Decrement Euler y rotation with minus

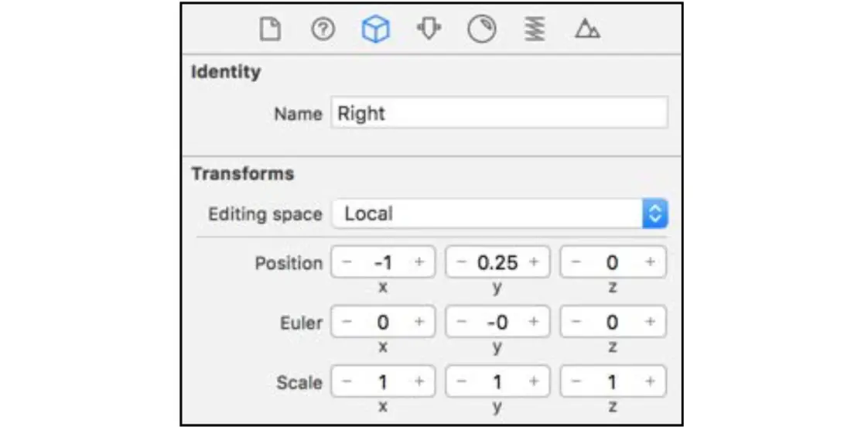[461, 321]
